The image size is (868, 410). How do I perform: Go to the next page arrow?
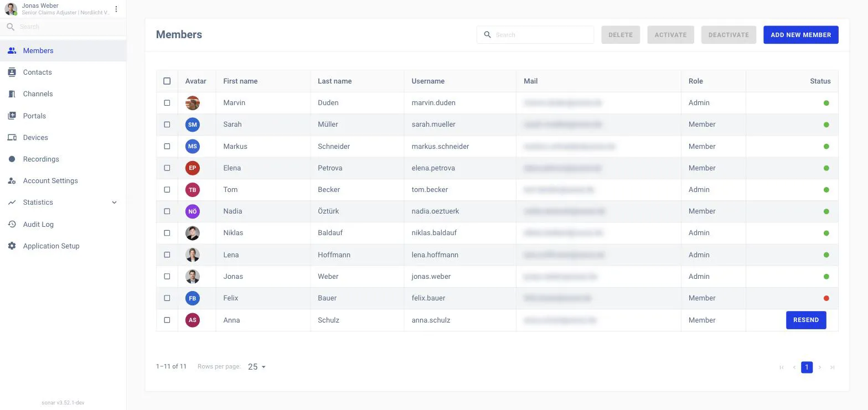[x=820, y=367]
